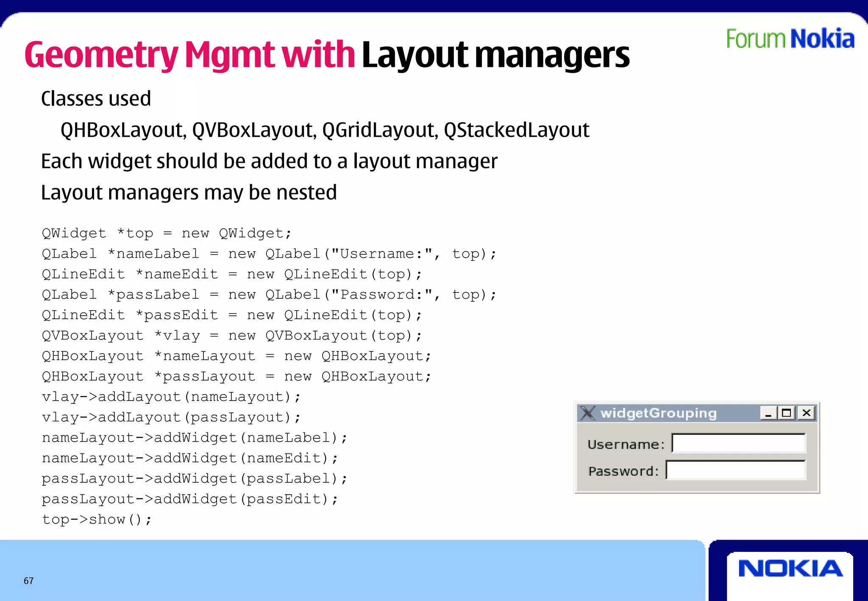Screen dimensions: 868x601
Task: Click the NOKIA logo at bottom right
Action: click(790, 568)
